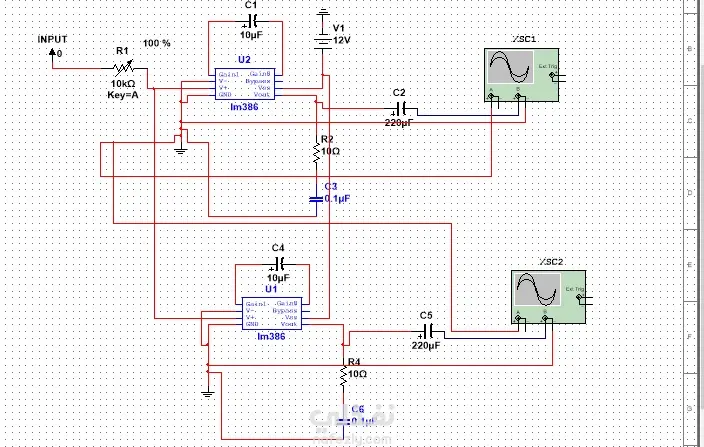Click the XSC1 channel A terminal
Screen dimensions: 704x447
pyautogui.click(x=491, y=95)
